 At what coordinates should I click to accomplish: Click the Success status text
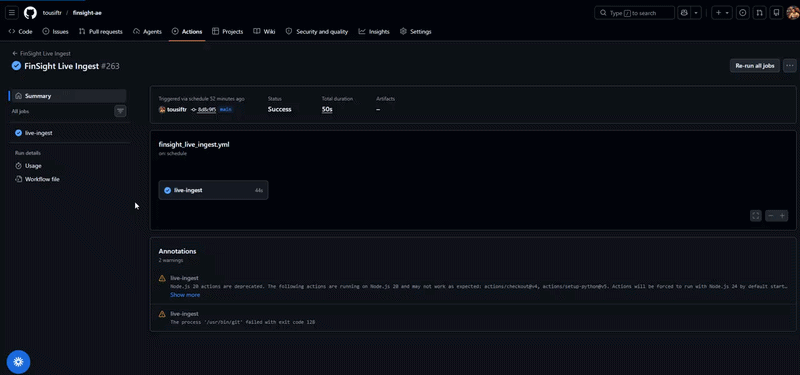pos(280,109)
